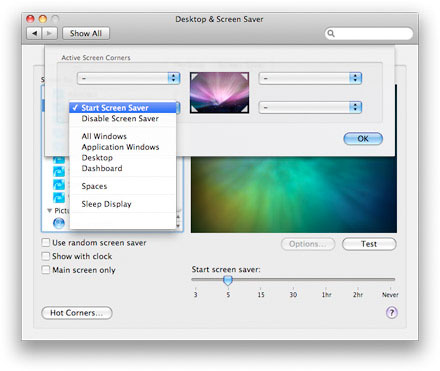
Task: Choose Sleep Display in the menu
Action: (x=123, y=204)
